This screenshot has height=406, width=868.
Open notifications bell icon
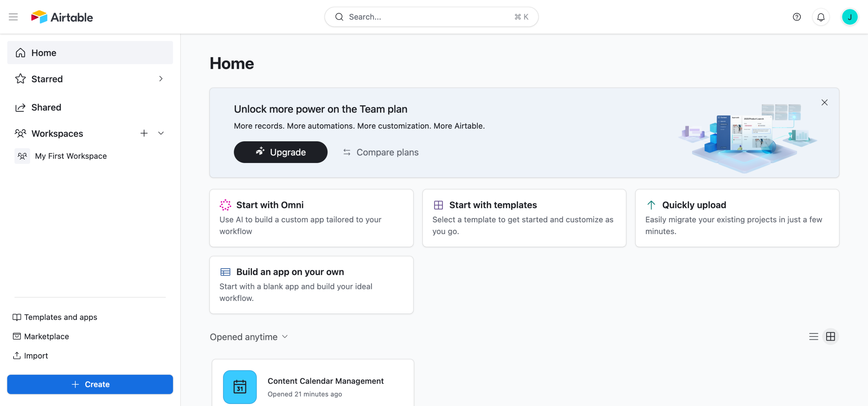821,17
